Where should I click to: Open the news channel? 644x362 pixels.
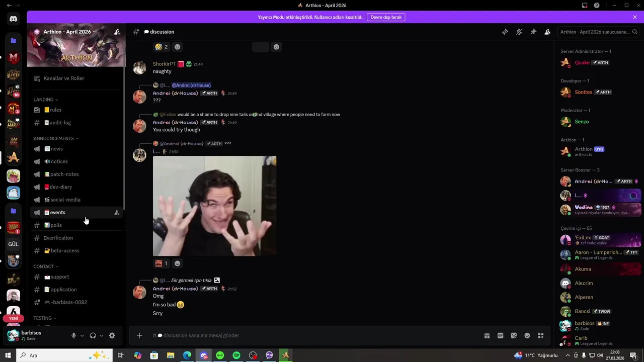click(x=76, y=149)
